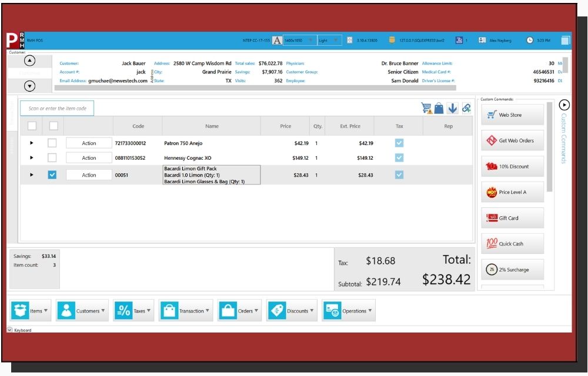Viewport: 588px width, 376px height.
Task: Open the Taxes dropdown menu
Action: click(133, 310)
